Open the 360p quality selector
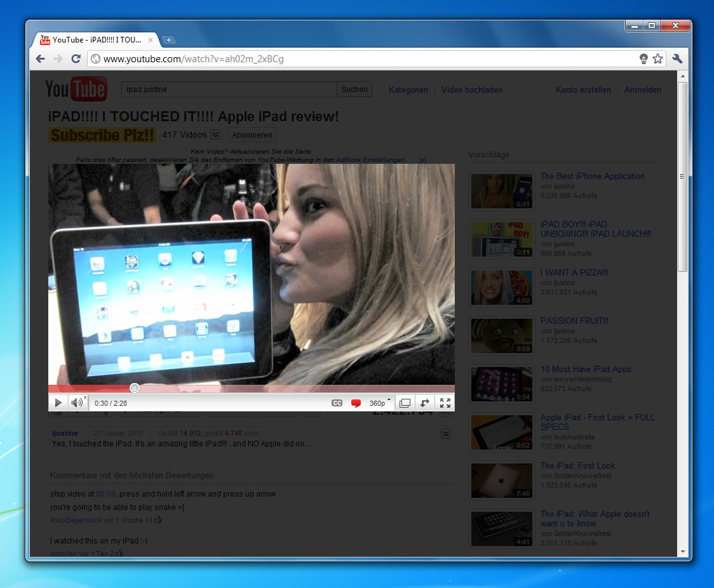Screen dimensions: 714x588 point(379,403)
